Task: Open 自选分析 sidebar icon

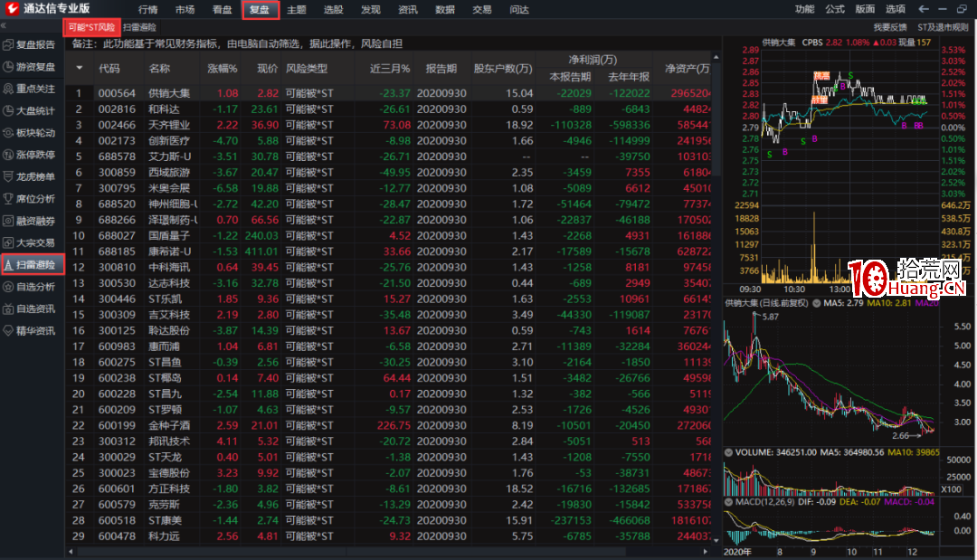Action: [x=8, y=287]
